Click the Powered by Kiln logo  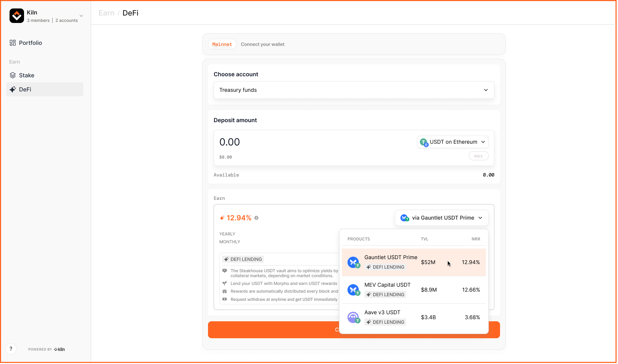[x=59, y=349]
